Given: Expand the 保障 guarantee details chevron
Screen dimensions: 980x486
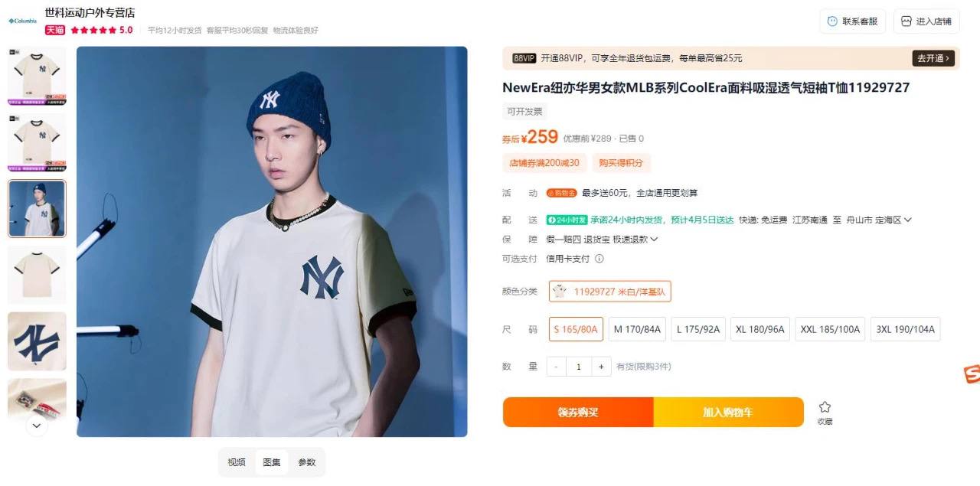Looking at the screenshot, I should (654, 240).
